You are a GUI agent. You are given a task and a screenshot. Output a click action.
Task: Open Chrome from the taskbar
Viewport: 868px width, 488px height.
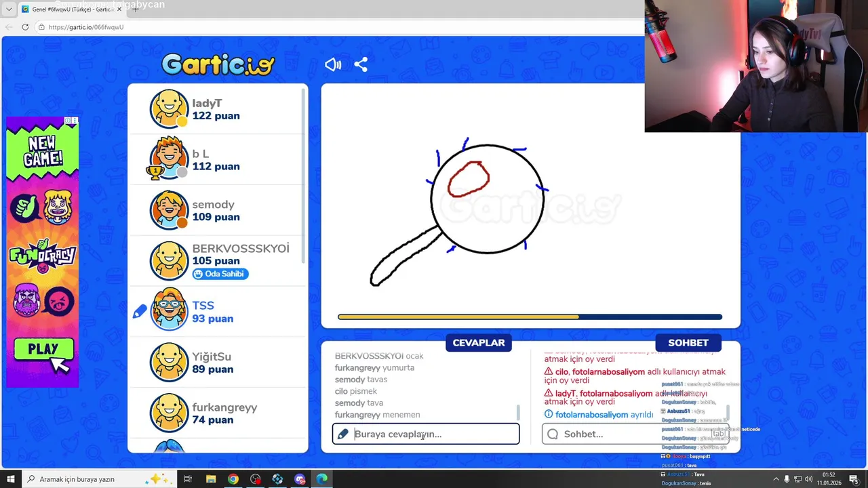click(x=233, y=479)
